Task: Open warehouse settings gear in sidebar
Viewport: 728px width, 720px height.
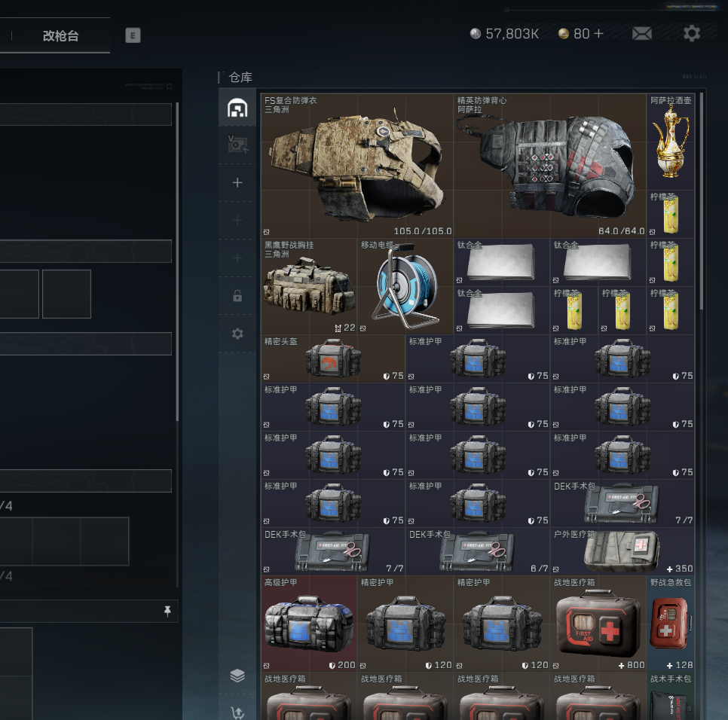Action: 237,334
